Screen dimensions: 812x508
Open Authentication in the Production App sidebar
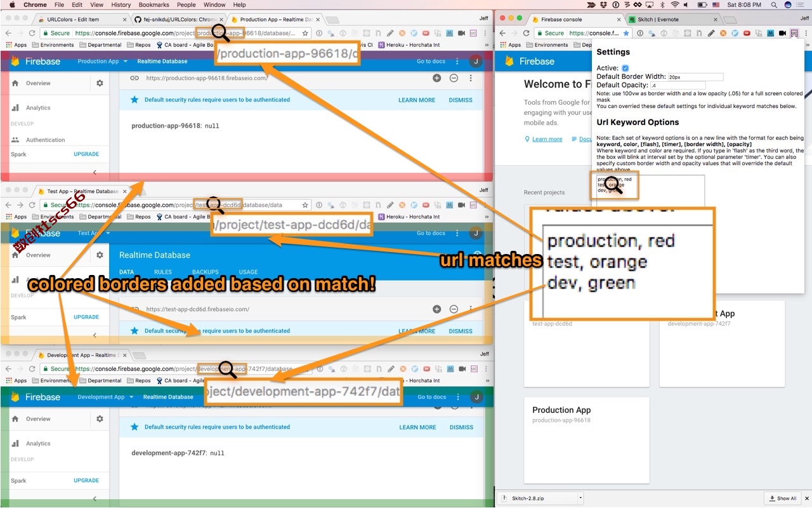coord(46,140)
